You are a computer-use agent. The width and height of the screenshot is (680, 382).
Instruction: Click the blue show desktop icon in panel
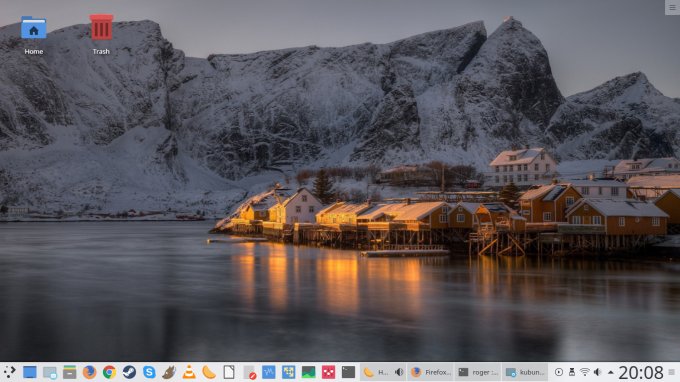pyautogui.click(x=29, y=372)
